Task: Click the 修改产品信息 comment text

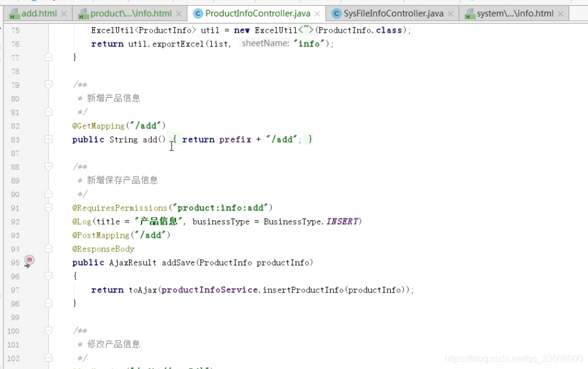Action: click(x=114, y=344)
